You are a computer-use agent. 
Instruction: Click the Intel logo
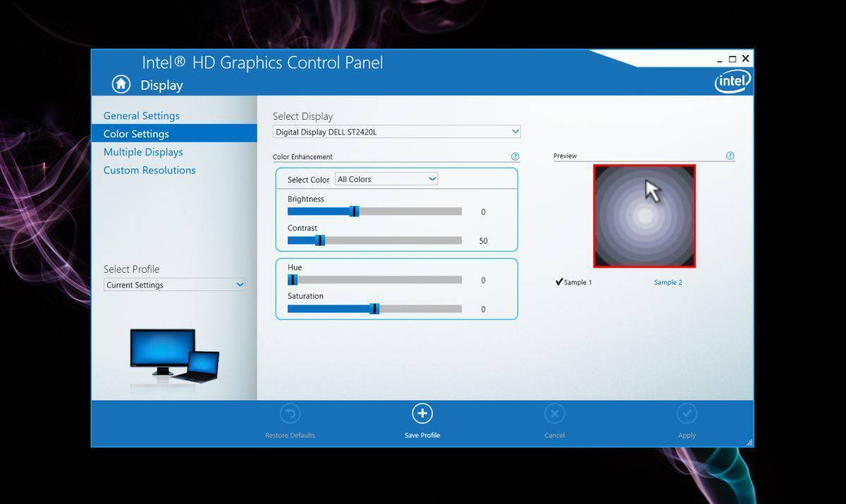(x=732, y=80)
